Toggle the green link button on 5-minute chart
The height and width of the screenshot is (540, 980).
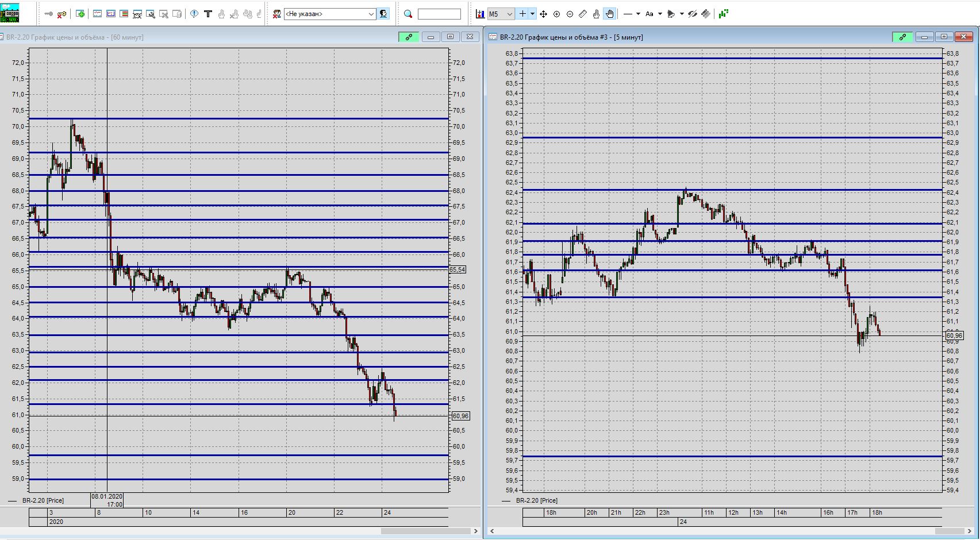(x=902, y=37)
